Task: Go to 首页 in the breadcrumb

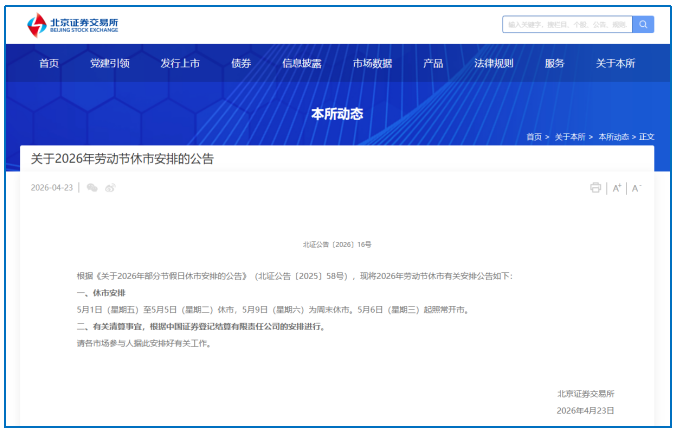Action: pyautogui.click(x=534, y=137)
